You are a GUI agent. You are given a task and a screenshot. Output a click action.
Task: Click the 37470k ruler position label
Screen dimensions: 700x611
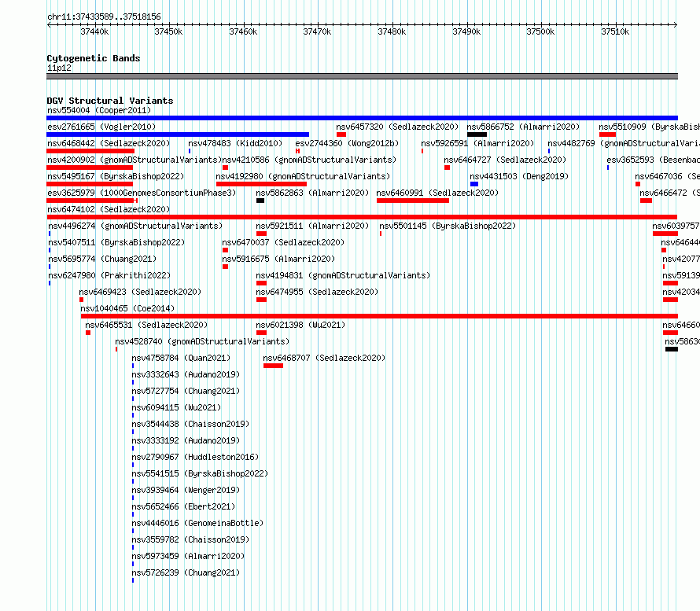coord(317,31)
